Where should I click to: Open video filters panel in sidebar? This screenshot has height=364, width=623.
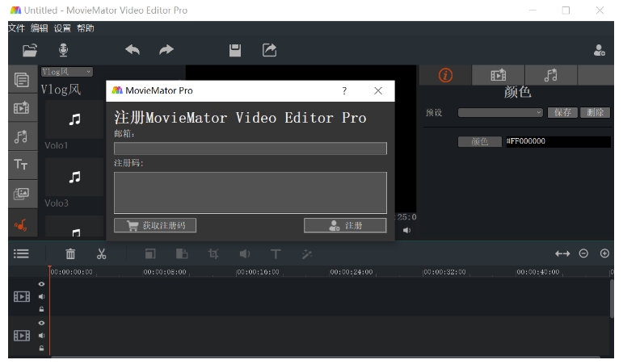coord(22,107)
